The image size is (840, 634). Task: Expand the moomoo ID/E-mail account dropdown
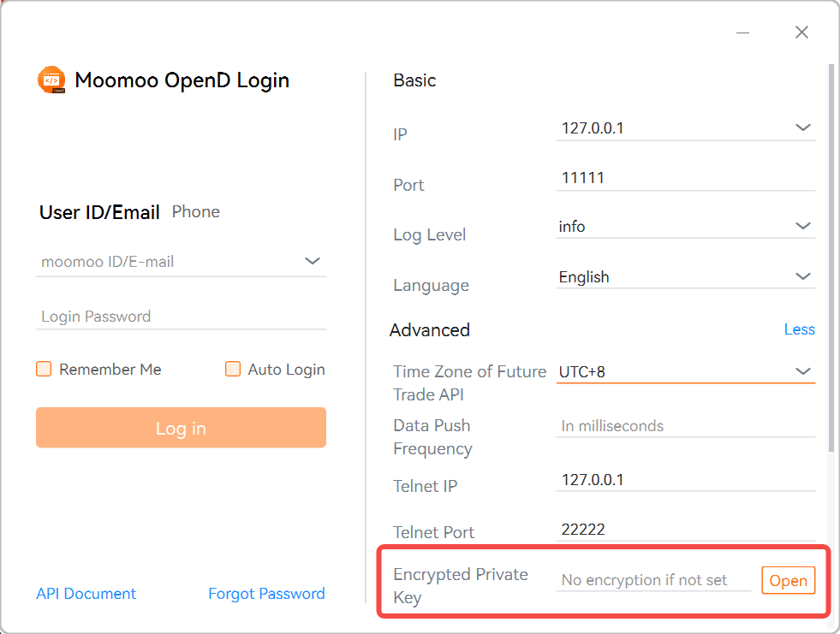(313, 262)
